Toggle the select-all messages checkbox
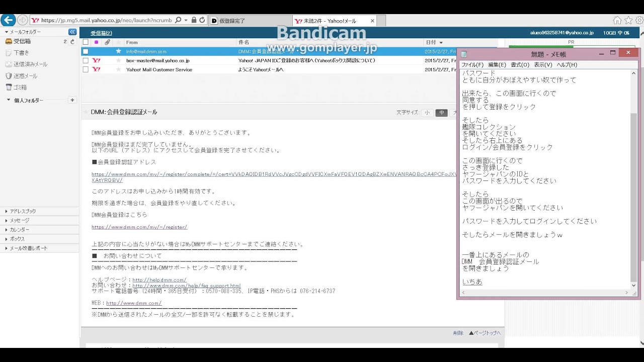 (x=86, y=42)
